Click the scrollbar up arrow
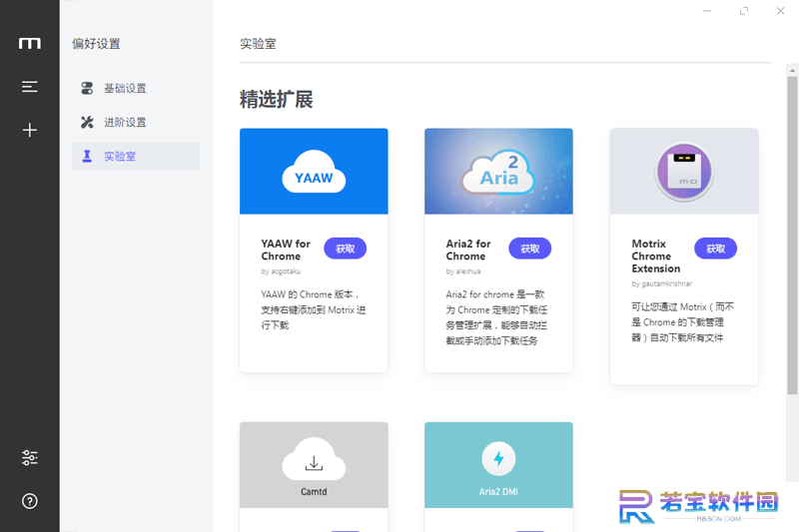 tap(792, 70)
